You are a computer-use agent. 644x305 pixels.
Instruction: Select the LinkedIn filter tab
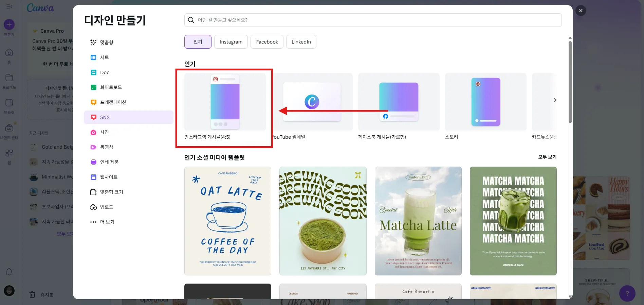(x=301, y=42)
